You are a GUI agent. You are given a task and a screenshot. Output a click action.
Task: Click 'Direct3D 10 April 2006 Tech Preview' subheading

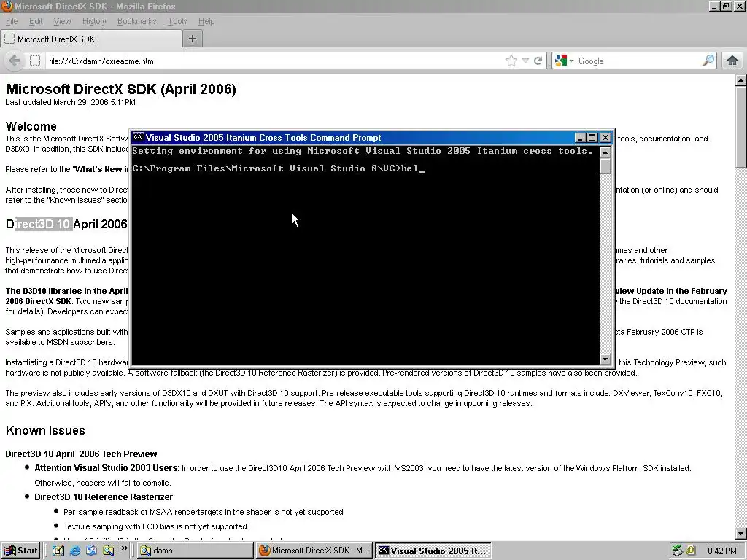[x=81, y=454]
